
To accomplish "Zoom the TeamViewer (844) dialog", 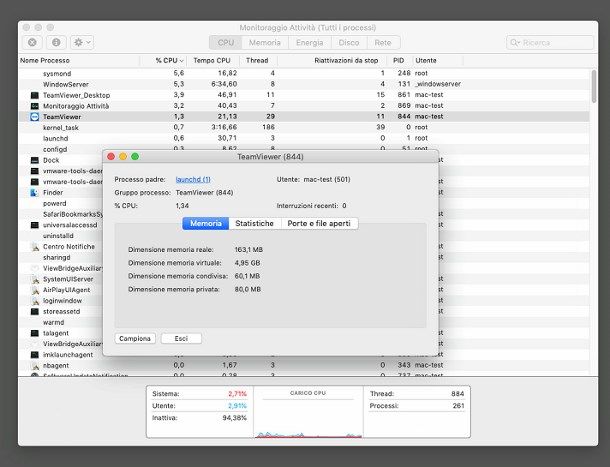I will point(135,156).
